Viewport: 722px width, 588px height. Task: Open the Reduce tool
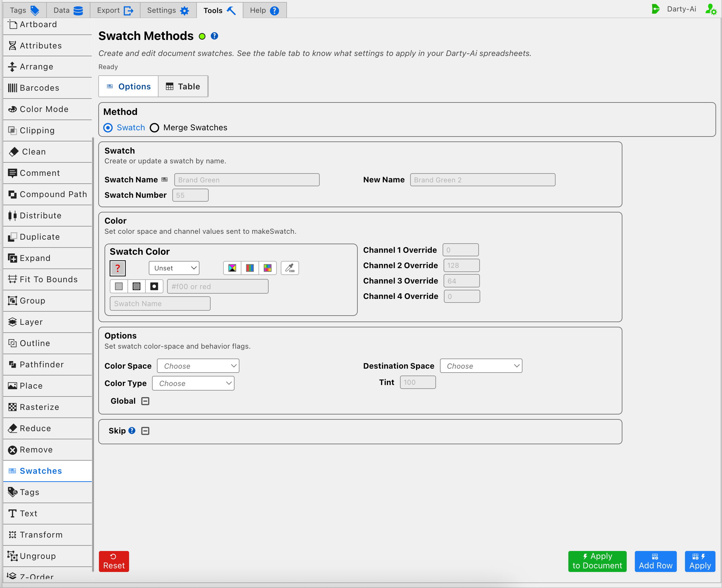coord(47,429)
